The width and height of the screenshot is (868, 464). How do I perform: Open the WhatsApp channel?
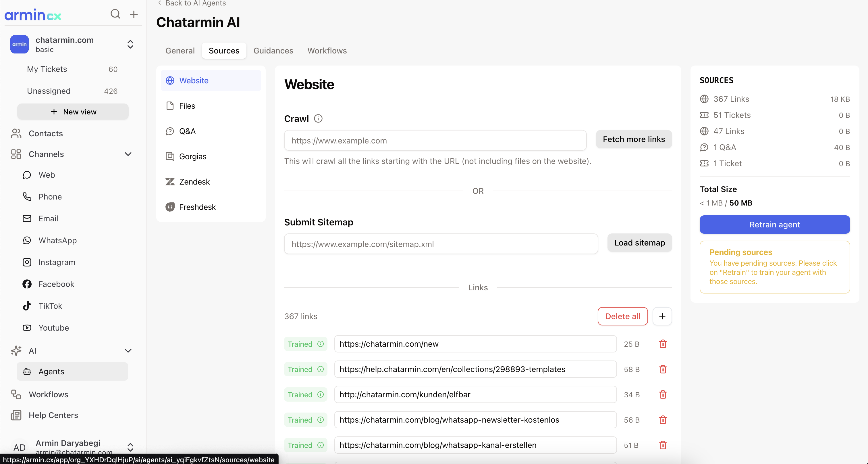coord(57,240)
